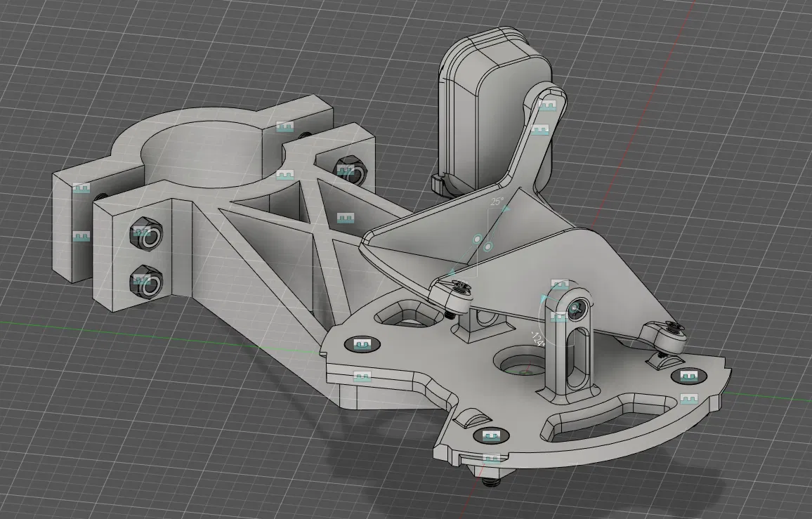Select the joint glyph on the base plate's bottom front edge
The height and width of the screenshot is (519, 812).
point(492,459)
